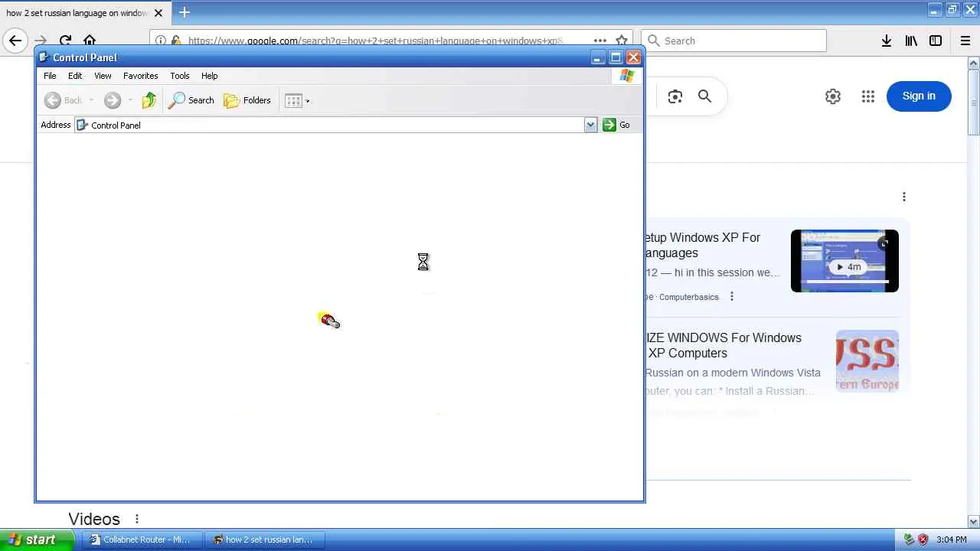Open Search in the Control Panel toolbar
Image resolution: width=980 pixels, height=551 pixels.
pyautogui.click(x=191, y=100)
